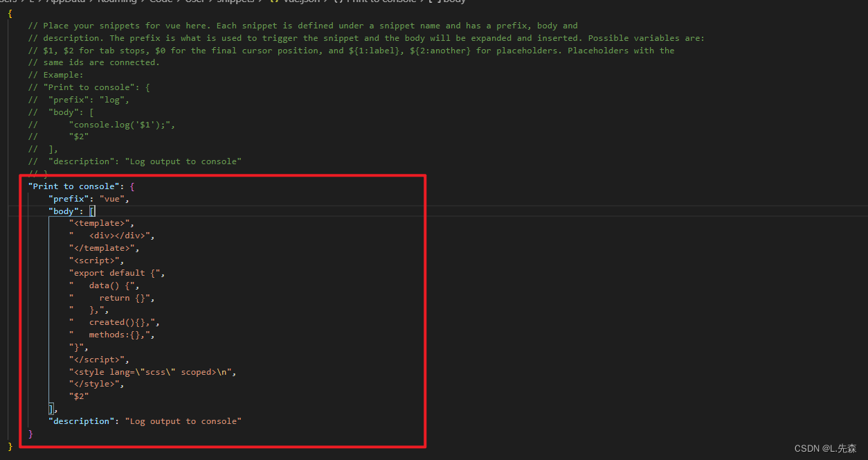868x460 pixels.
Task: Click the comment line starting "$1, $2 for tab stops"
Action: [x=352, y=51]
